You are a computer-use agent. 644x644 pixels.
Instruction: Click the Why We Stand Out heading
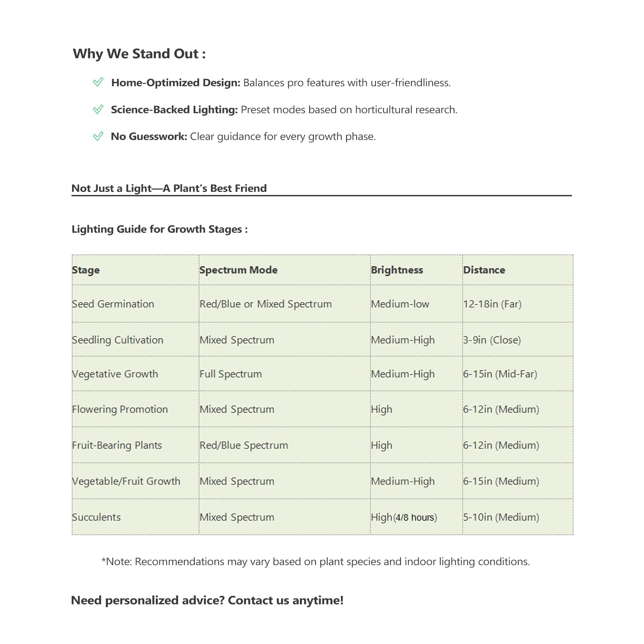139,54
